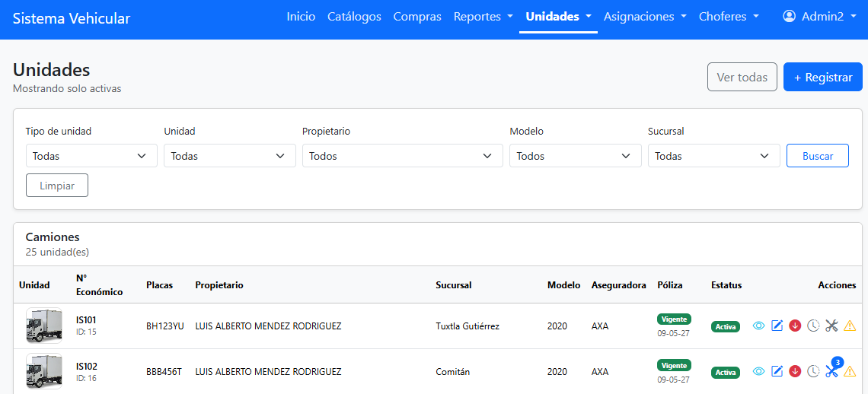Click the Vigente badge in IS101 row
Image resolution: width=868 pixels, height=394 pixels.
click(674, 319)
